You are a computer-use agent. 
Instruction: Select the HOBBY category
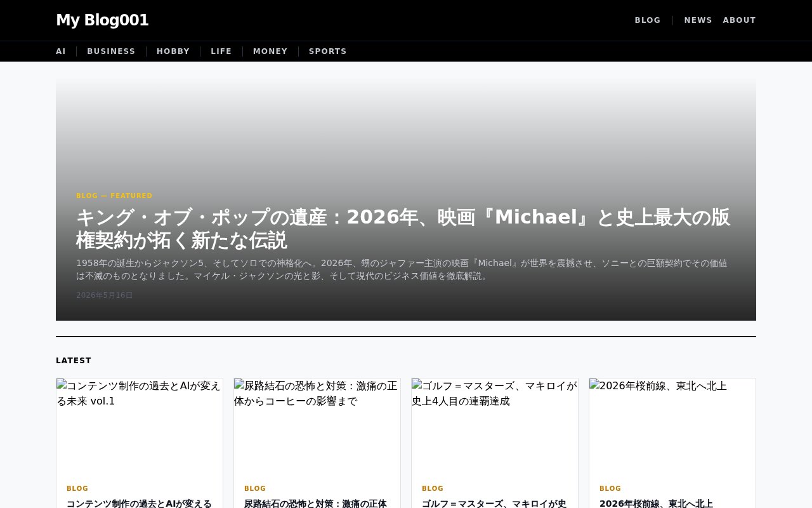pos(173,51)
